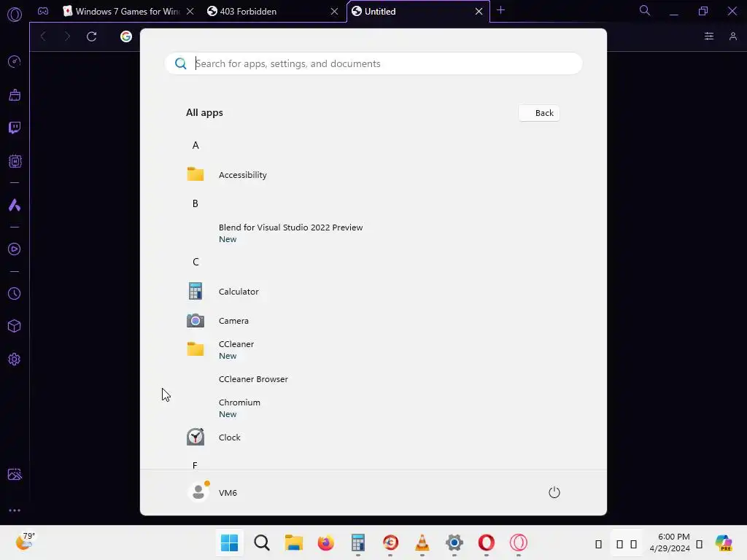Open VM6 user account menu
Image resolution: width=747 pixels, height=560 pixels.
click(x=212, y=492)
